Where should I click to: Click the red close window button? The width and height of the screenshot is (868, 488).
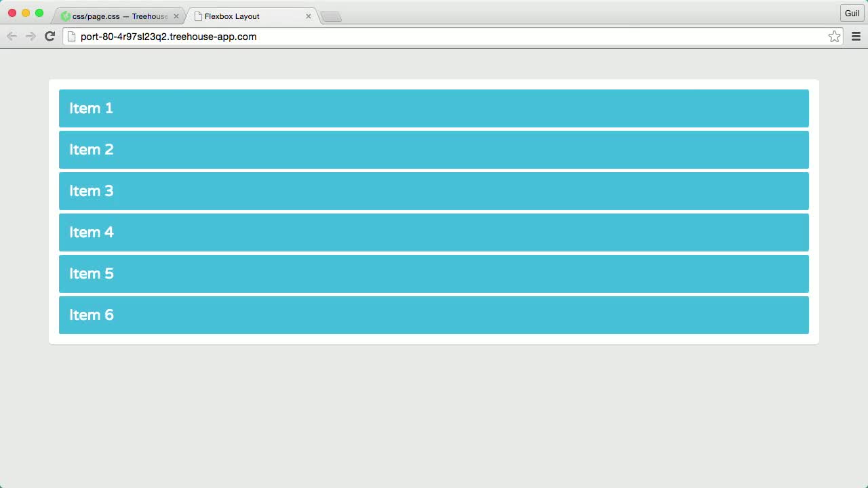(12, 13)
